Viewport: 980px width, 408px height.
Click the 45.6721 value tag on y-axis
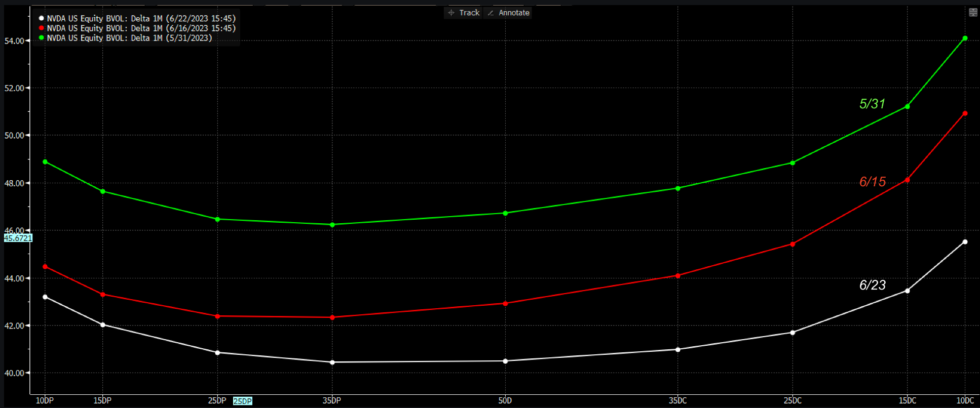tap(18, 238)
